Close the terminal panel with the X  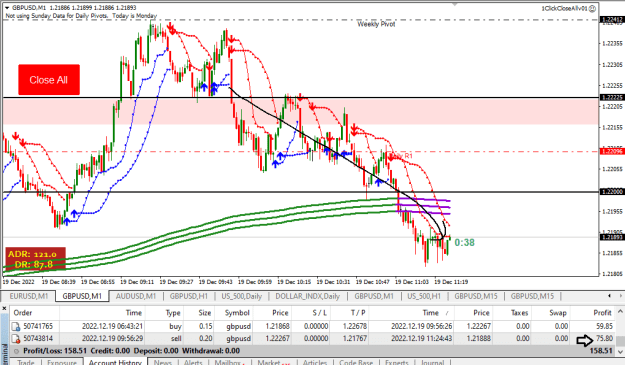(x=4, y=308)
